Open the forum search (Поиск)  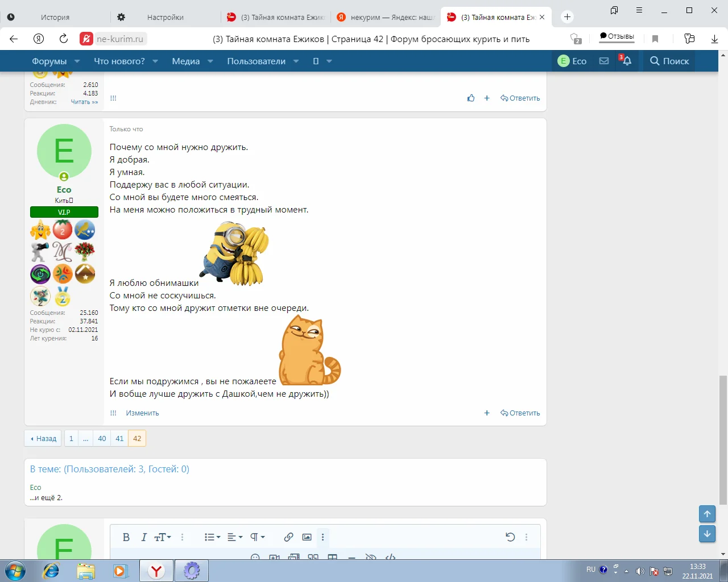click(669, 61)
